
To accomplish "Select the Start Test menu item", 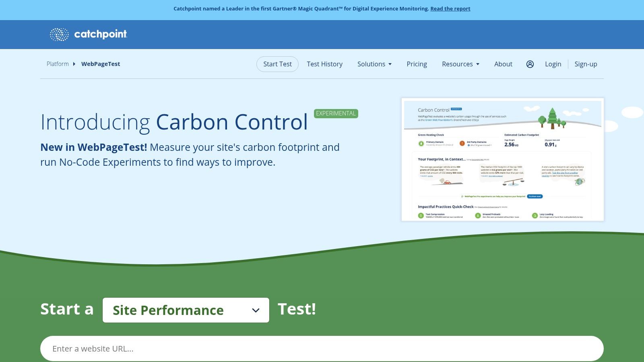I will coord(277,64).
